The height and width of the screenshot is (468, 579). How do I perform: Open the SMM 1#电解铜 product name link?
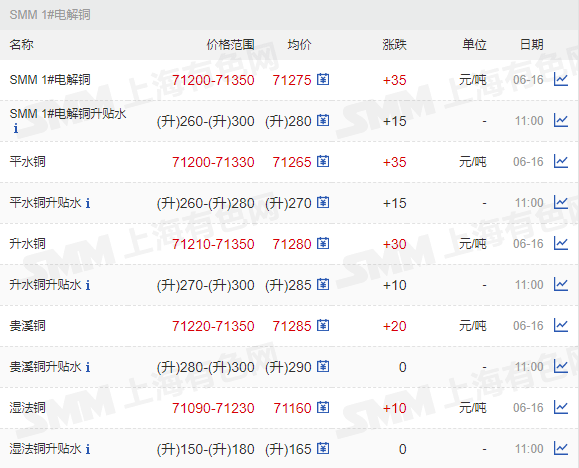pyautogui.click(x=50, y=80)
